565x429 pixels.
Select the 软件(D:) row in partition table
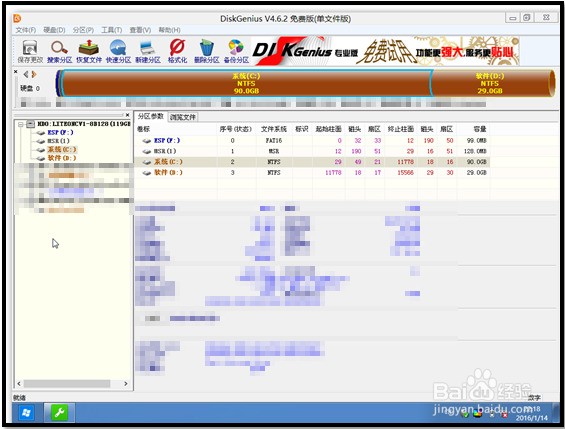[x=312, y=173]
